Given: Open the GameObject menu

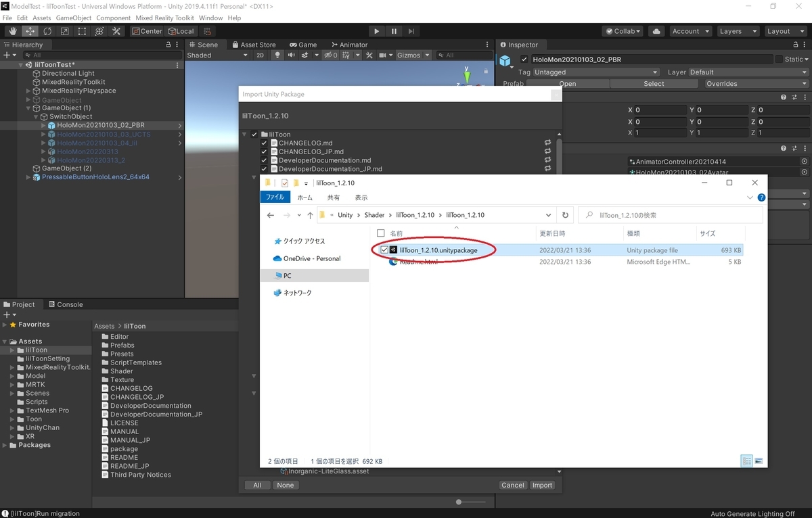Looking at the screenshot, I should (x=74, y=18).
